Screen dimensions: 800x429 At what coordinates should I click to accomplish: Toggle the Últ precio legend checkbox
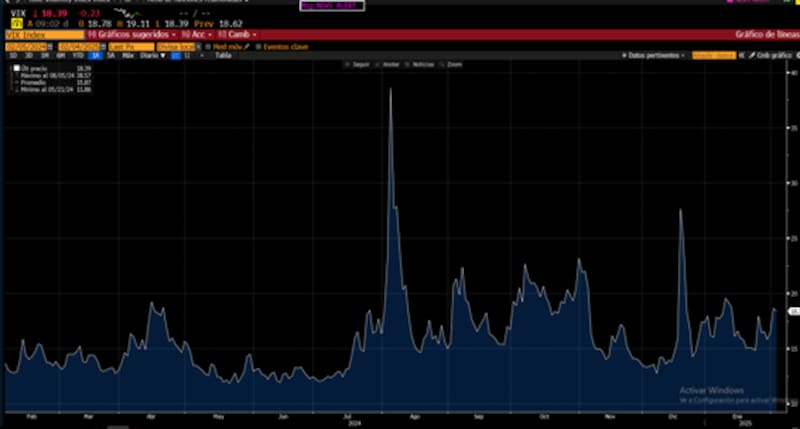pos(17,67)
